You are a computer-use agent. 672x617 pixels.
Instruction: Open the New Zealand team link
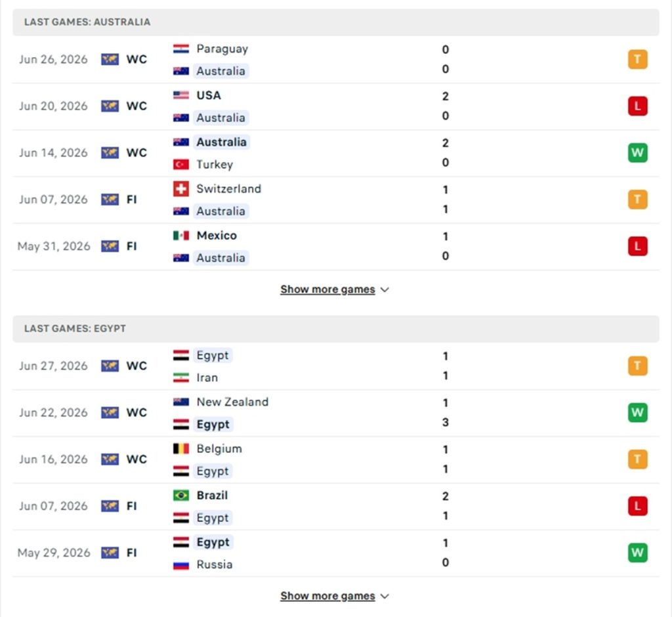point(232,402)
